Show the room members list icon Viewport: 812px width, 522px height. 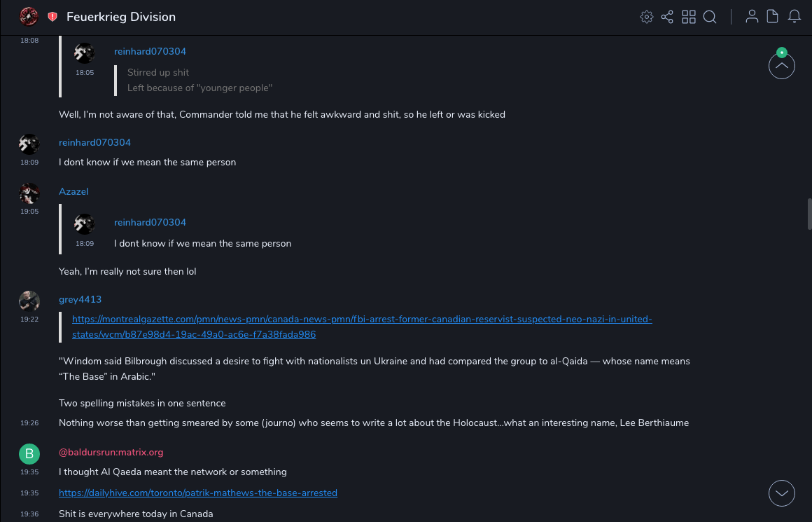pos(752,17)
